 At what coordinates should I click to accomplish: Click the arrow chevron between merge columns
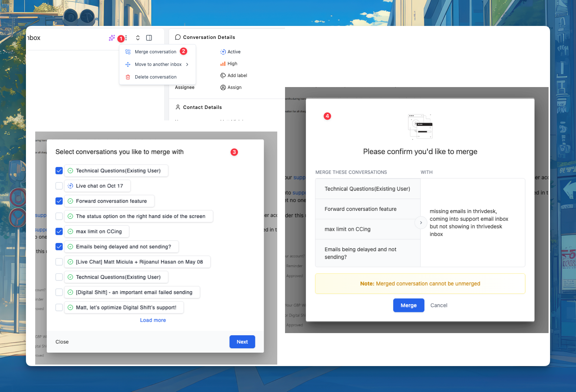(421, 223)
